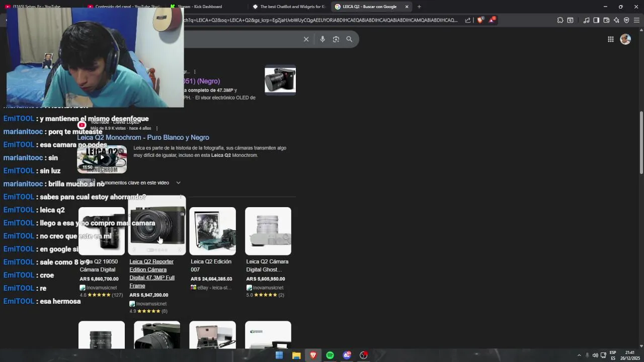Open the Leica Q2 19050 Cámara Digital product
Image resolution: width=644 pixels, height=362 pixels.
(99, 265)
